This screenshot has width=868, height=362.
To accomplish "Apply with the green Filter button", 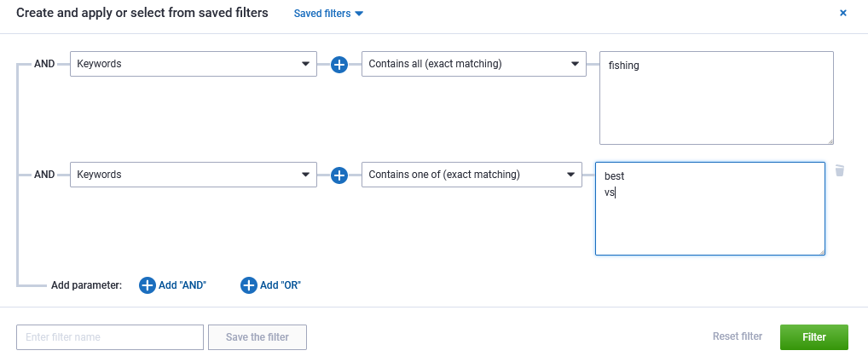I will point(813,337).
